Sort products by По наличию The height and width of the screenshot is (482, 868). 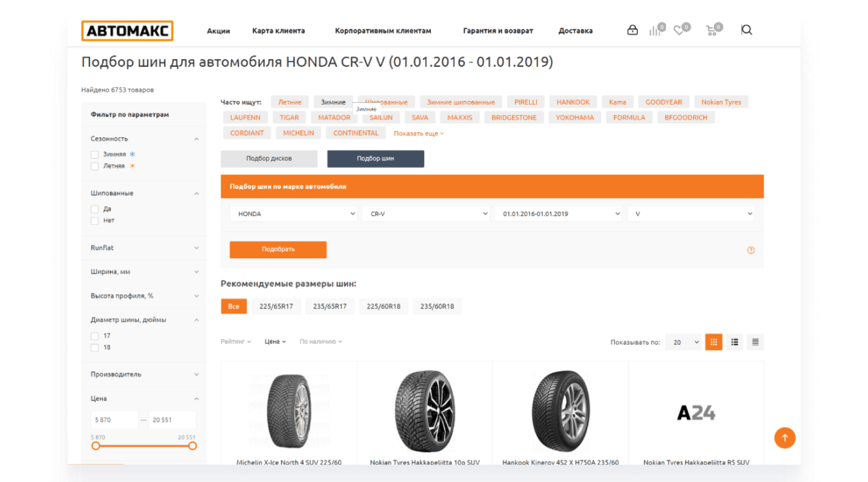(x=321, y=341)
